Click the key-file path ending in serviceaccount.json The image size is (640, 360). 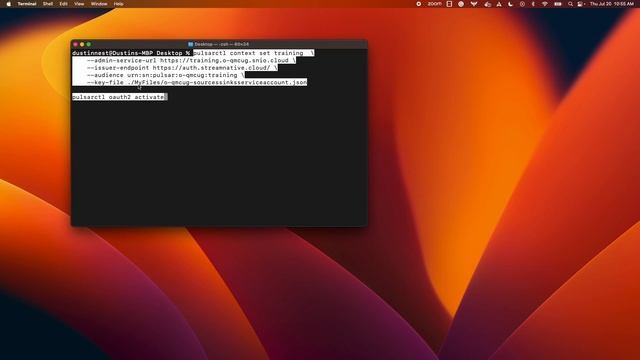point(217,82)
